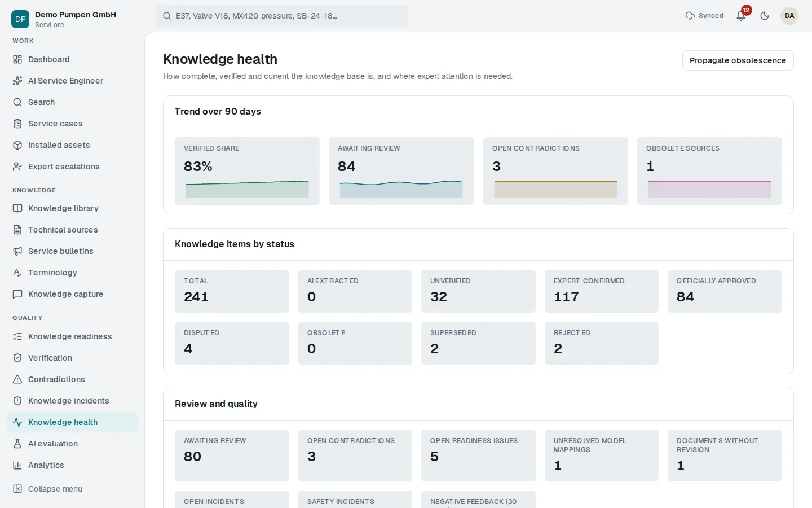Open Service cases in sidebar
The height and width of the screenshot is (508, 812).
72,124
